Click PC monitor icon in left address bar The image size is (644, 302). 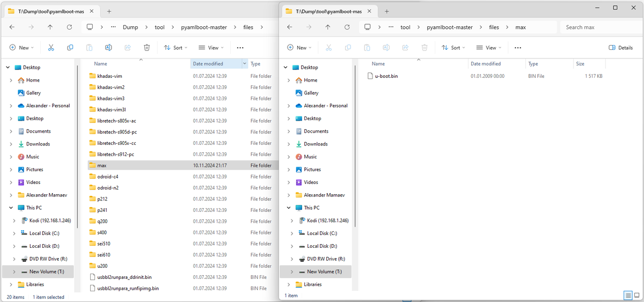pos(90,27)
